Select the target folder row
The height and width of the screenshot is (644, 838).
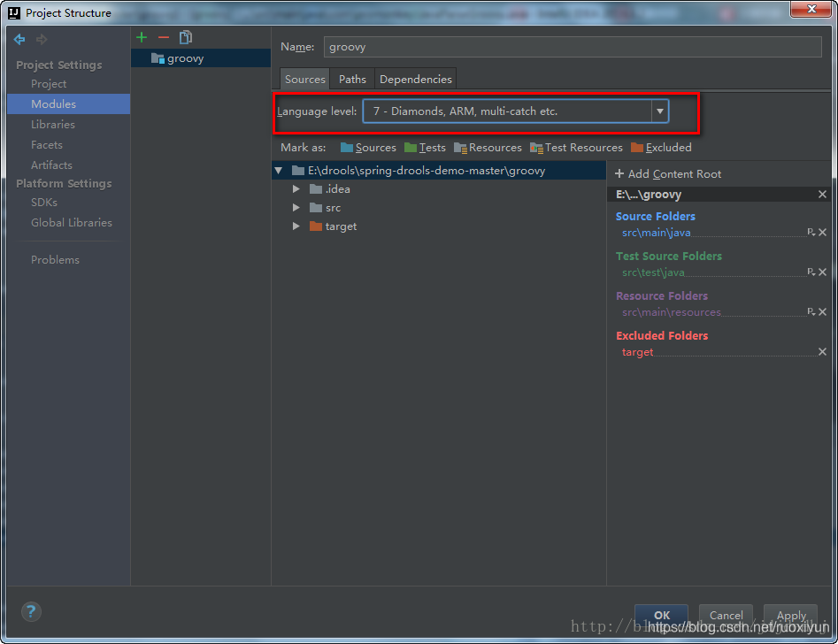point(439,226)
